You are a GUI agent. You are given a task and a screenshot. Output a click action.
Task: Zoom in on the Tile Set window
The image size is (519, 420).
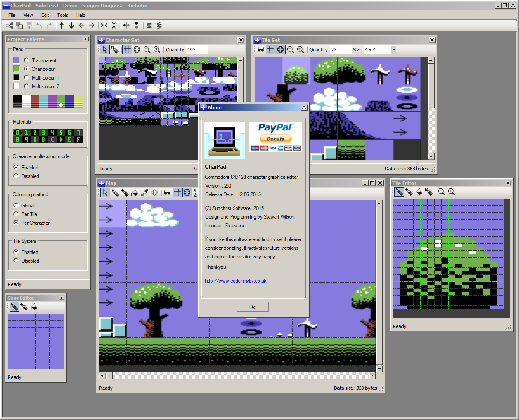(300, 50)
